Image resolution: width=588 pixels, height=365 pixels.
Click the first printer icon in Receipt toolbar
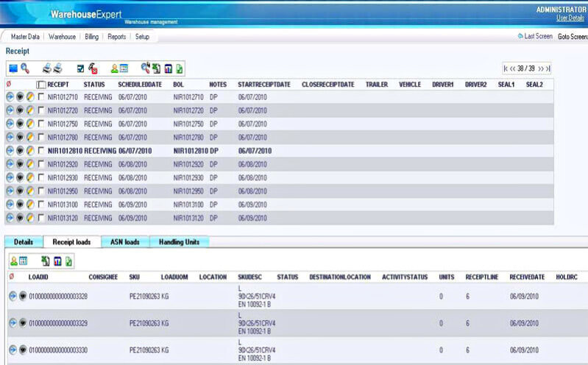(x=47, y=68)
